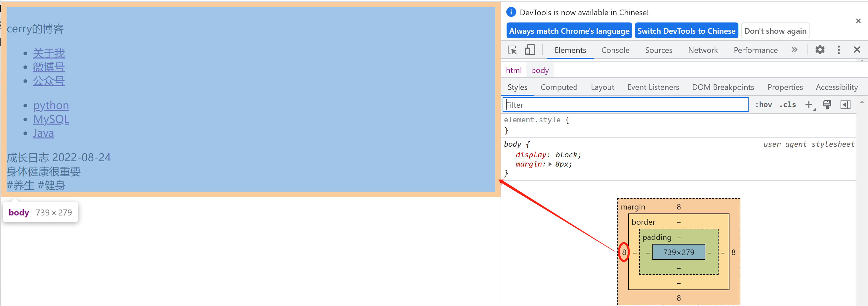868x306 pixels.
Task: Click Don't show again button
Action: (x=775, y=31)
